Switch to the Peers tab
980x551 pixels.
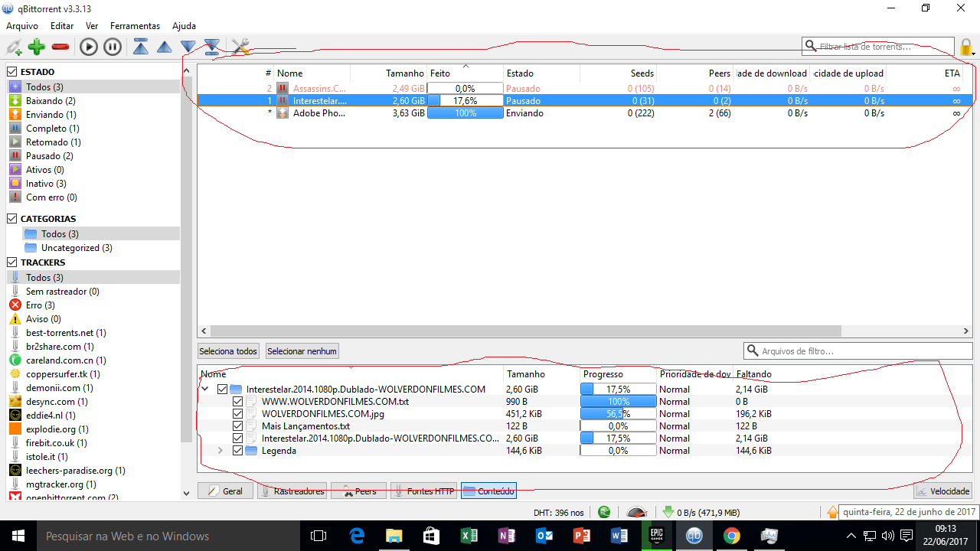tap(358, 491)
